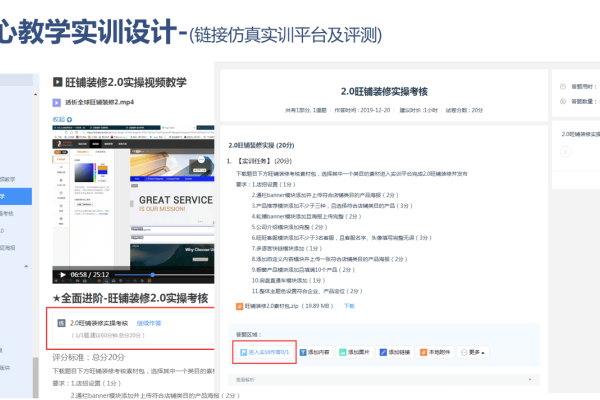The width and height of the screenshot is (600, 400).
Task: Click the 评分标准：总分20分 text
Action: pyautogui.click(x=89, y=357)
